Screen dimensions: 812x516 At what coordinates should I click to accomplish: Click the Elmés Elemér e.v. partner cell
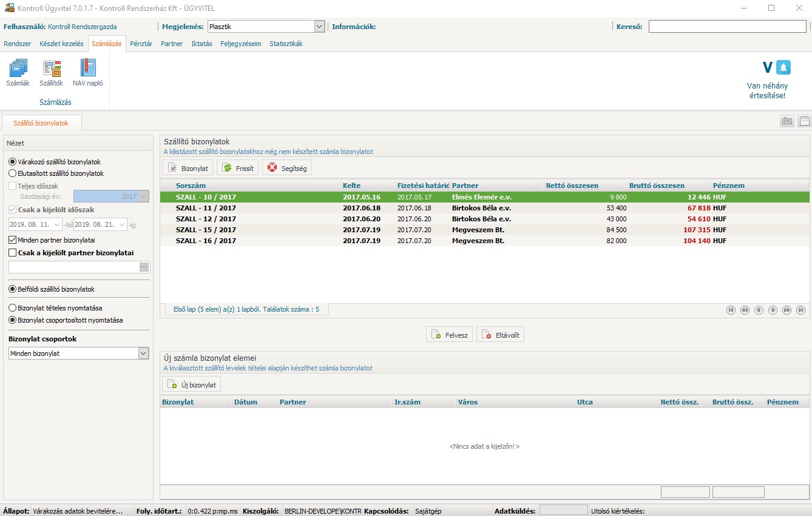point(481,197)
